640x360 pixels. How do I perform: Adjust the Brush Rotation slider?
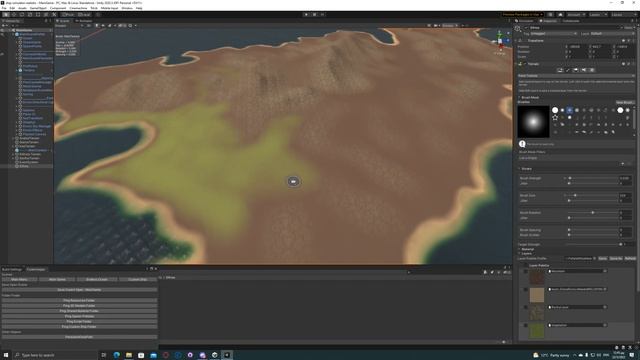592,213
